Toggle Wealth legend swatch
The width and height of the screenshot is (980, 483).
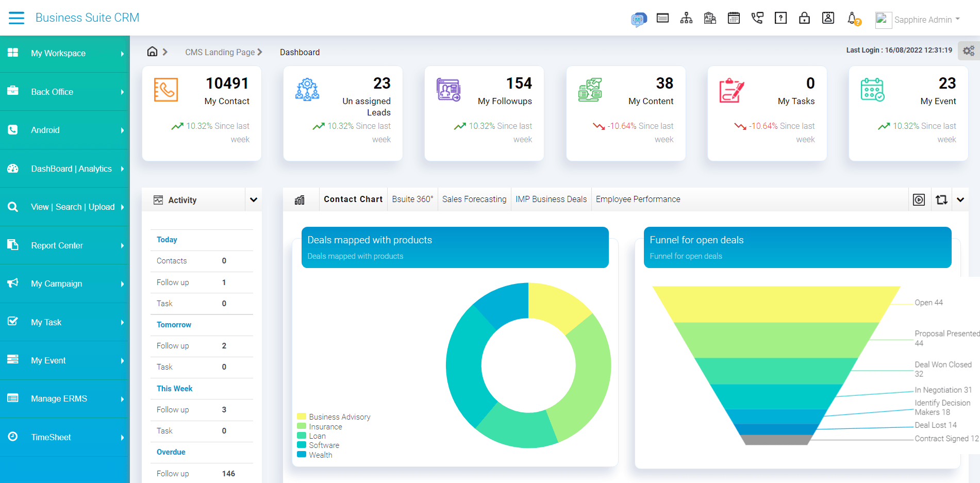302,455
